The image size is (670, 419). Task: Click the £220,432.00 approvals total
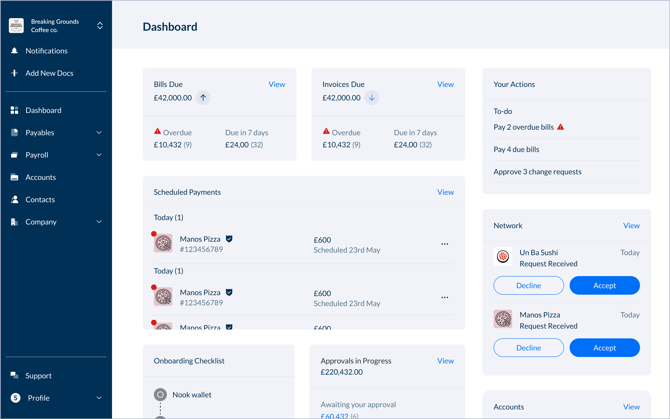click(x=341, y=372)
